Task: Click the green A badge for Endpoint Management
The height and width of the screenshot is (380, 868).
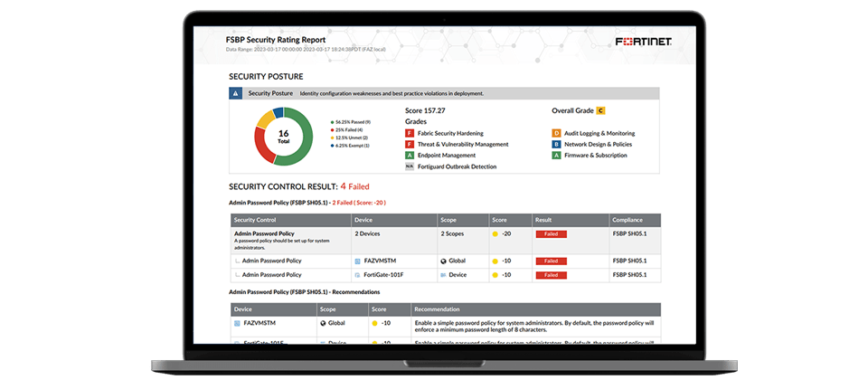Action: point(410,156)
